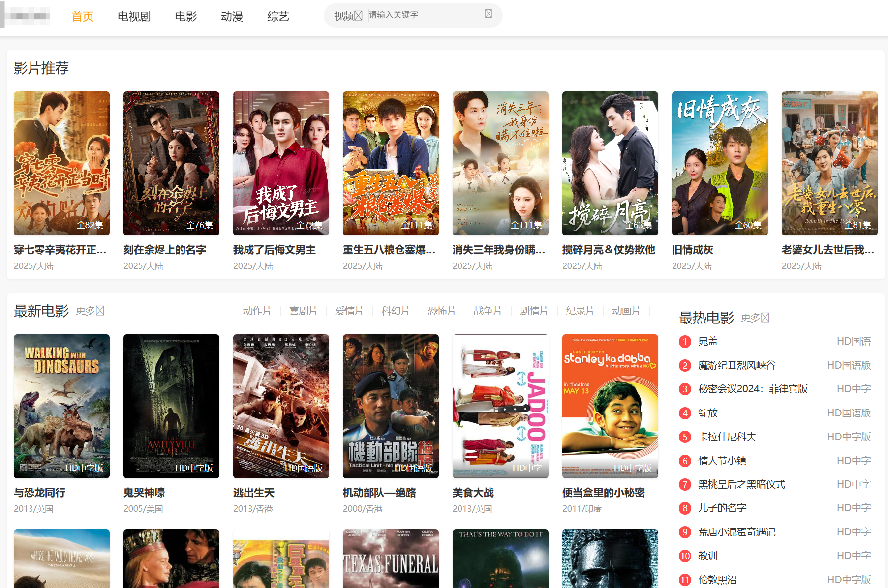The height and width of the screenshot is (588, 888).
Task: Filter by 喜剧片 genre
Action: pyautogui.click(x=303, y=311)
